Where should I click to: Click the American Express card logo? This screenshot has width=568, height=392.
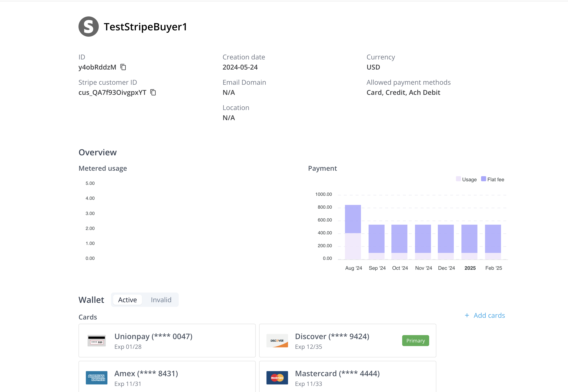tap(97, 377)
